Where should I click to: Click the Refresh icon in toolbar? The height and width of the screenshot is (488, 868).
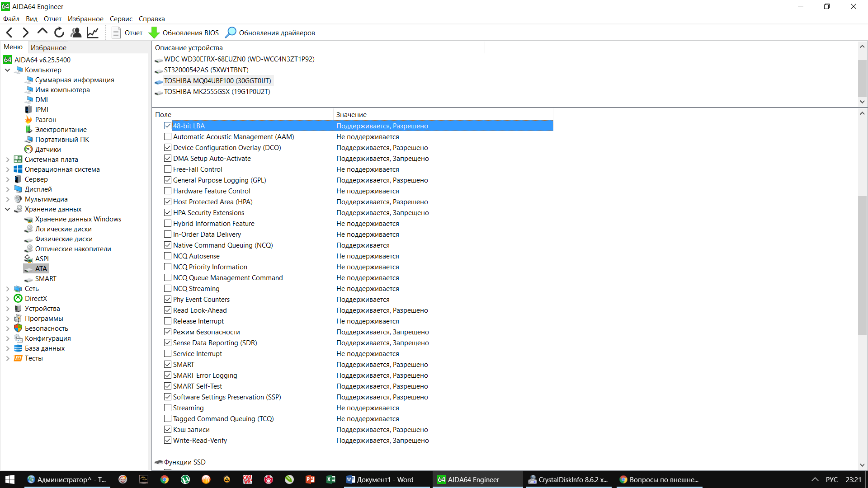pos(59,33)
